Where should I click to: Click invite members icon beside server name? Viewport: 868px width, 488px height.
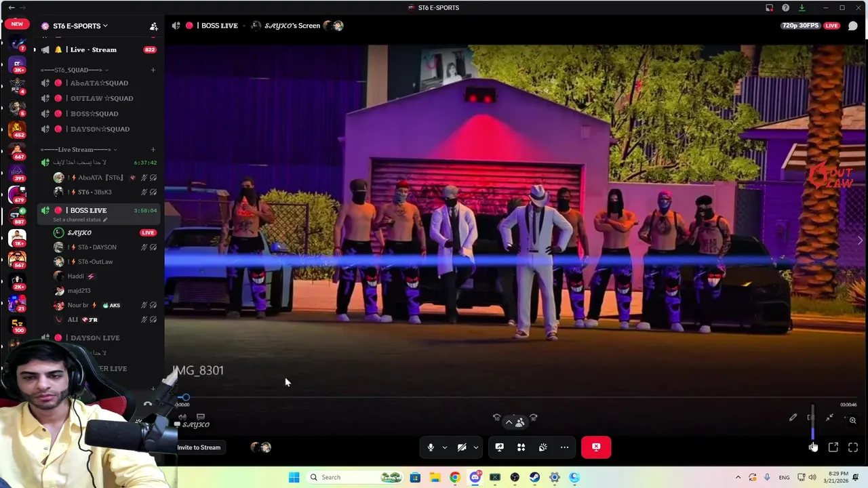154,26
